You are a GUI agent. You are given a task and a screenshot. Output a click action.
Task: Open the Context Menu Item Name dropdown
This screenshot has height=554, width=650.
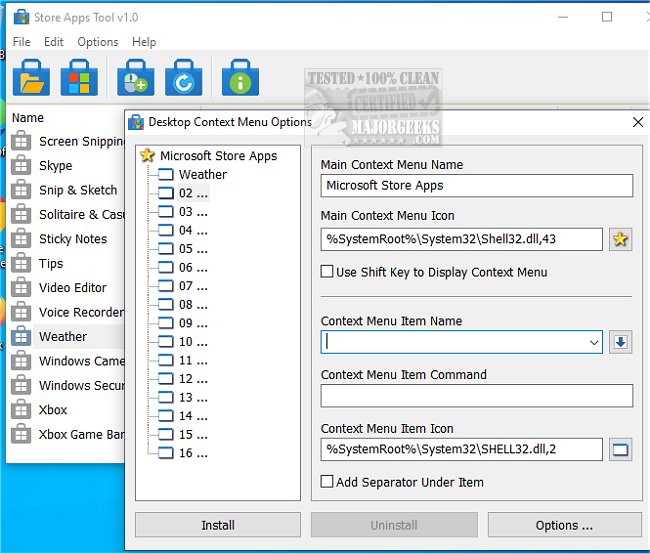coord(594,343)
